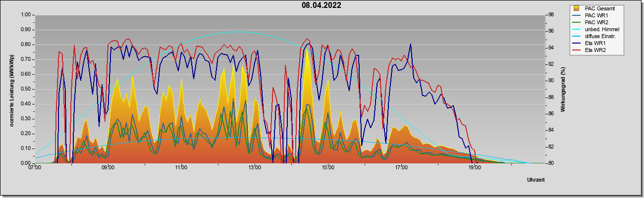
Task: Click the 90 efficiency axis value
Action: pyautogui.click(x=550, y=81)
